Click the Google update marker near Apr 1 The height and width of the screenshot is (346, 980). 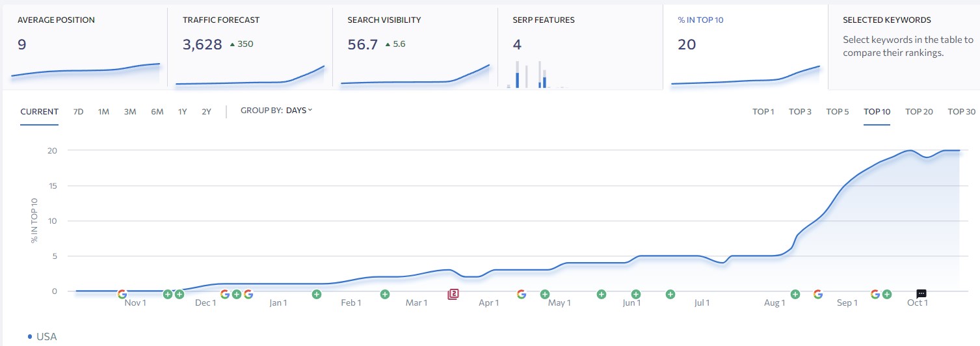[x=521, y=294]
